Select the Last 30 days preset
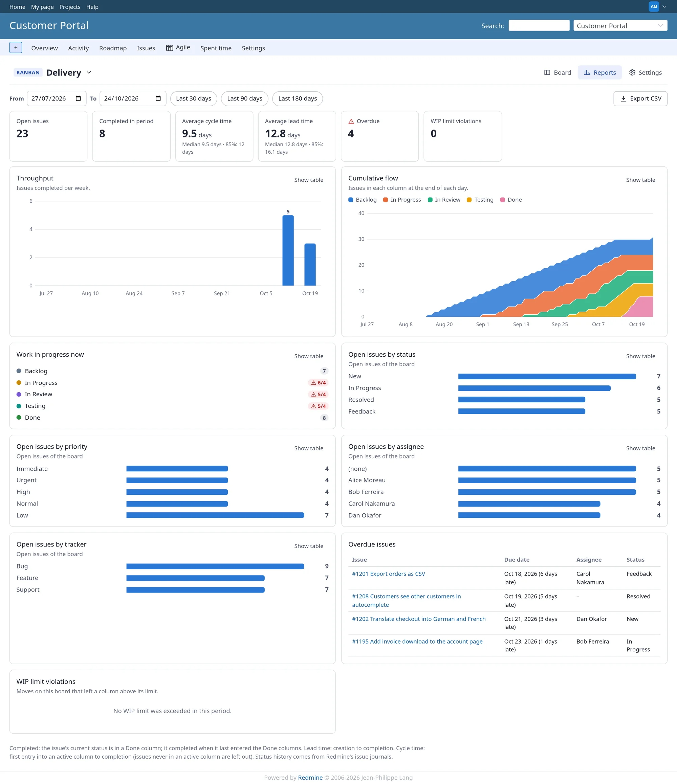 [x=193, y=98]
